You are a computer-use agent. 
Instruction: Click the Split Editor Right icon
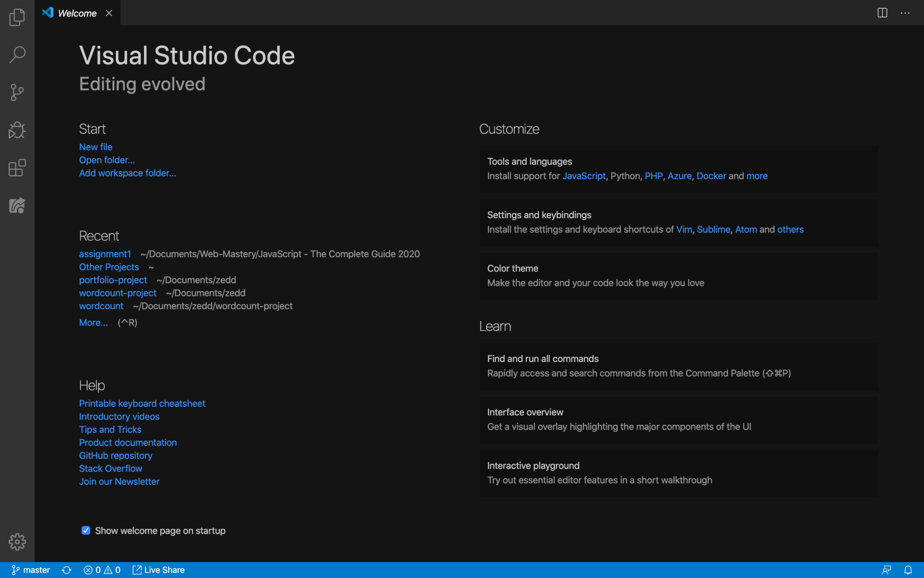[882, 13]
